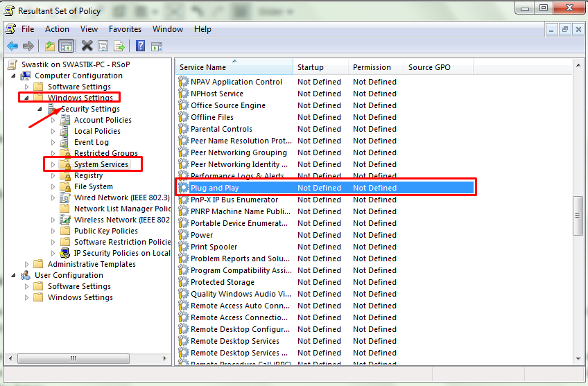Select the Event Log tree item
Screen dimensions: 588x386
(91, 142)
